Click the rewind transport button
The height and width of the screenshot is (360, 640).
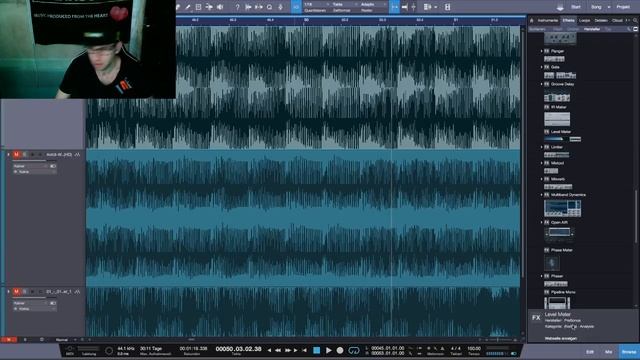278,350
